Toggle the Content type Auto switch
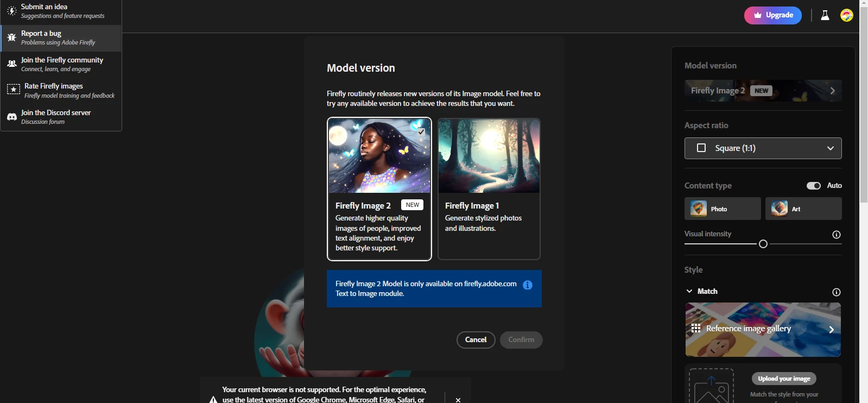The width and height of the screenshot is (868, 403). point(814,186)
